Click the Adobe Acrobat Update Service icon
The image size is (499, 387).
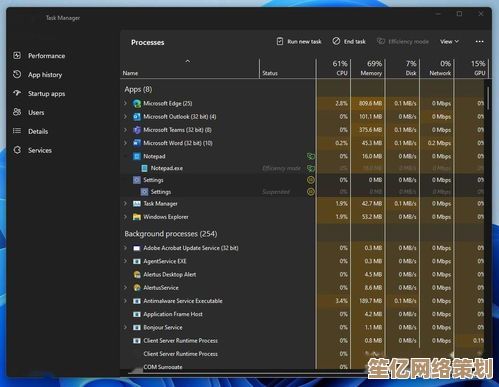137,248
